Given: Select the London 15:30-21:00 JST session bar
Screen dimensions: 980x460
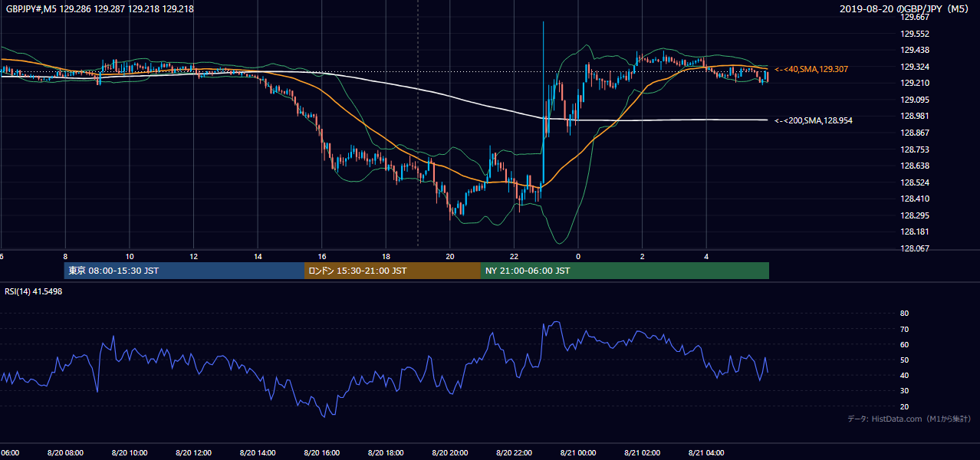Looking at the screenshot, I should tap(393, 271).
